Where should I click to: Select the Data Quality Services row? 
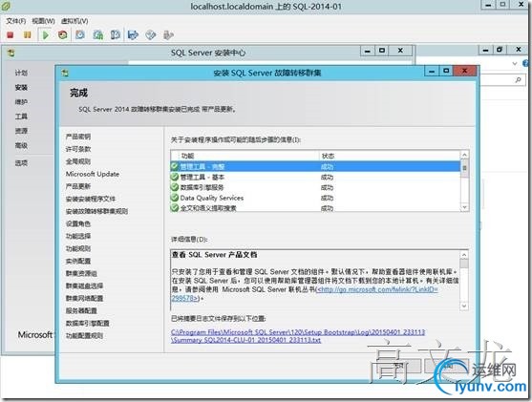click(x=315, y=198)
